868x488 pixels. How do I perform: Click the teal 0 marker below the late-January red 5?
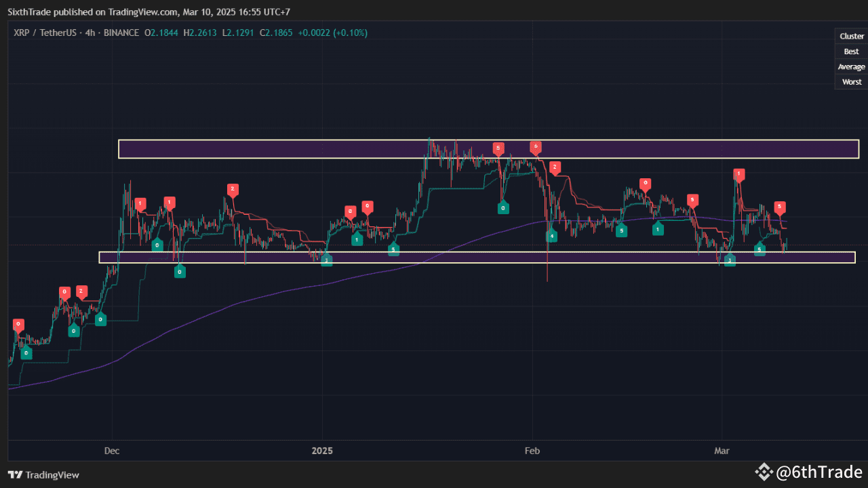tap(503, 208)
